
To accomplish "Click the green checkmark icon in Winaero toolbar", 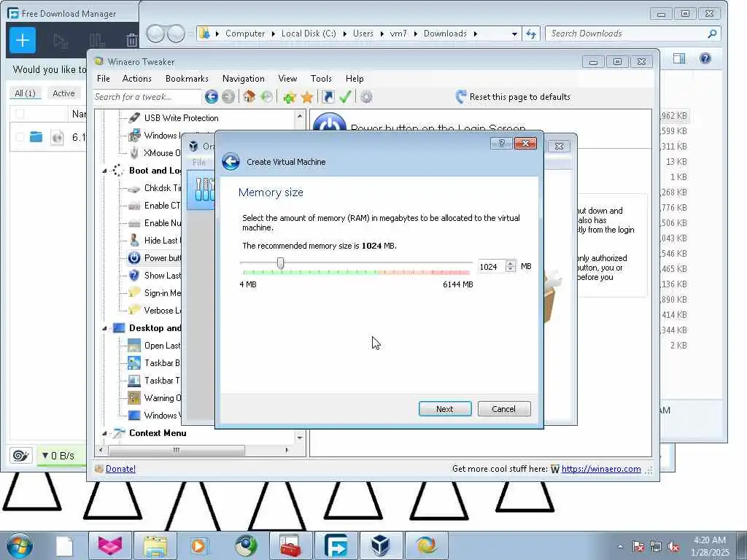I will point(345,97).
